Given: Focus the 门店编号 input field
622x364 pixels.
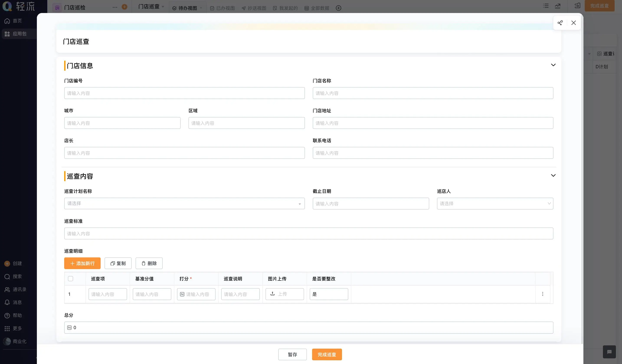Looking at the screenshot, I should click(184, 93).
